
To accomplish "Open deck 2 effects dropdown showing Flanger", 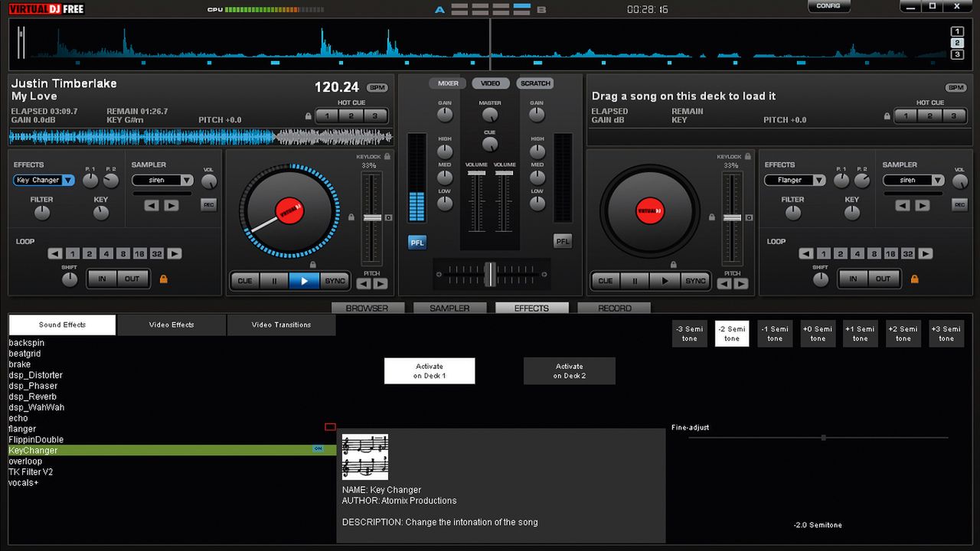I will (x=795, y=181).
